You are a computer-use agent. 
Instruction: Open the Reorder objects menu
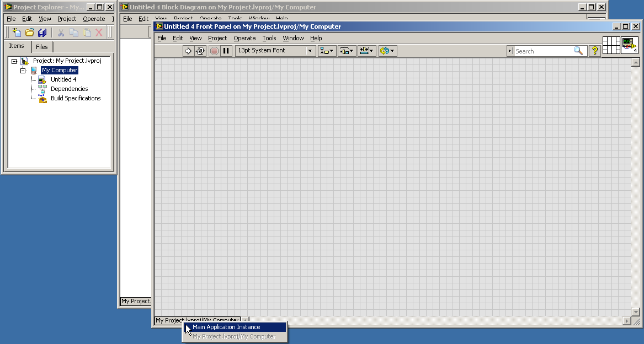point(387,51)
